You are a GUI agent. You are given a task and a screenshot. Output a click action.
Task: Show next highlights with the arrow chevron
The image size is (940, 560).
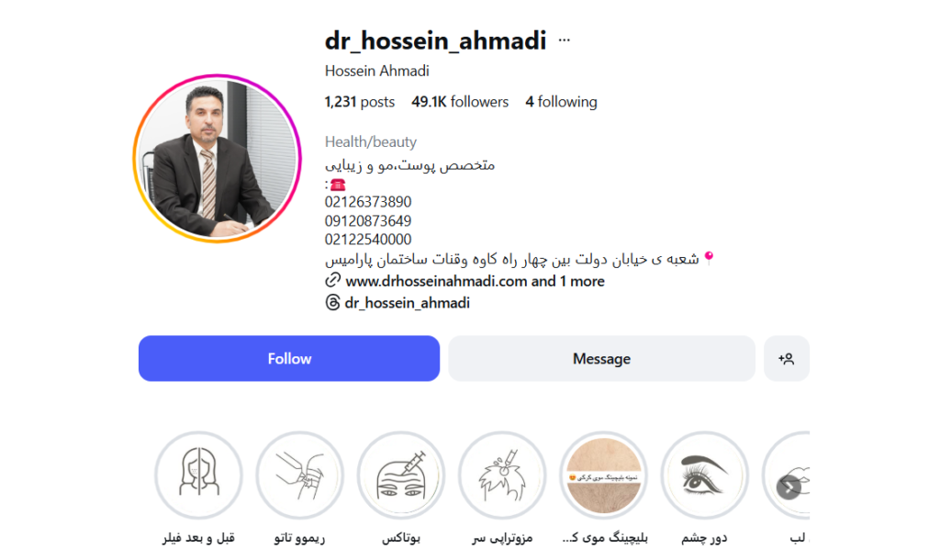[789, 487]
